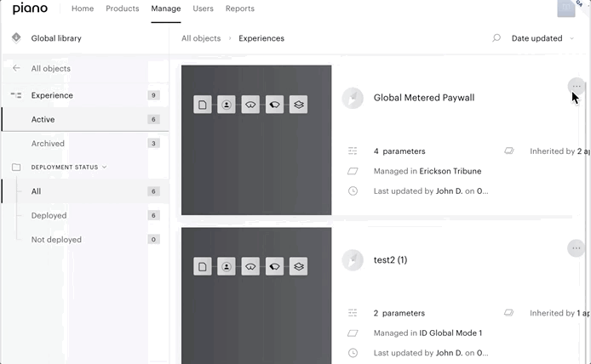Image resolution: width=591 pixels, height=364 pixels.
Task: Open Global Metered Paywall thumbnail
Action: coord(256,140)
